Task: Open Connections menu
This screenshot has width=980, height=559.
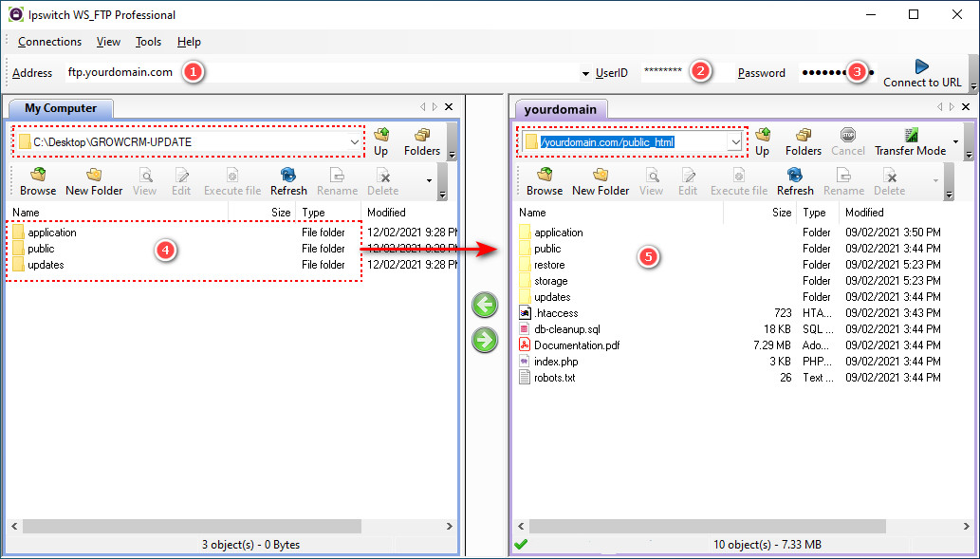Action: (x=49, y=42)
